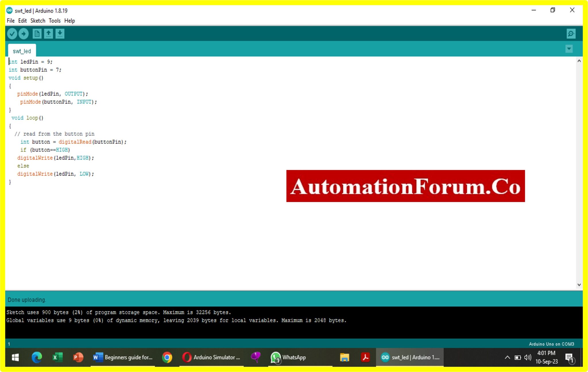
Task: Open the File menu
Action: coord(10,20)
